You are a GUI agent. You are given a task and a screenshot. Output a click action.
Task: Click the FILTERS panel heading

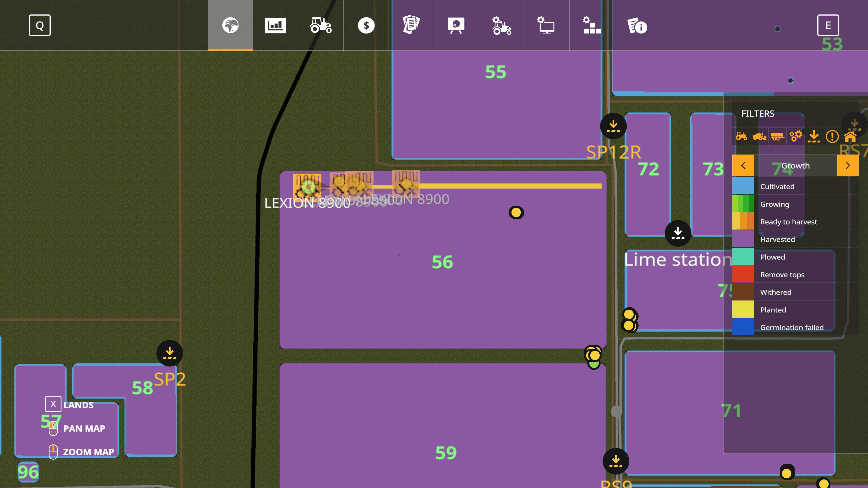758,113
